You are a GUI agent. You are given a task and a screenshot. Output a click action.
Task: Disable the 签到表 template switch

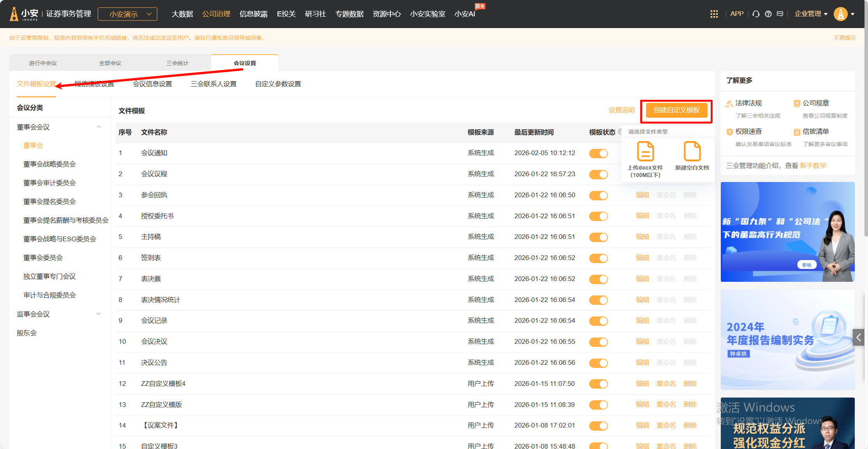point(598,258)
